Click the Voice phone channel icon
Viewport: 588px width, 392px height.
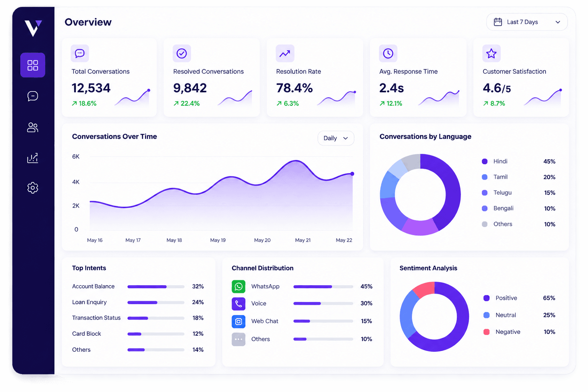pos(238,304)
